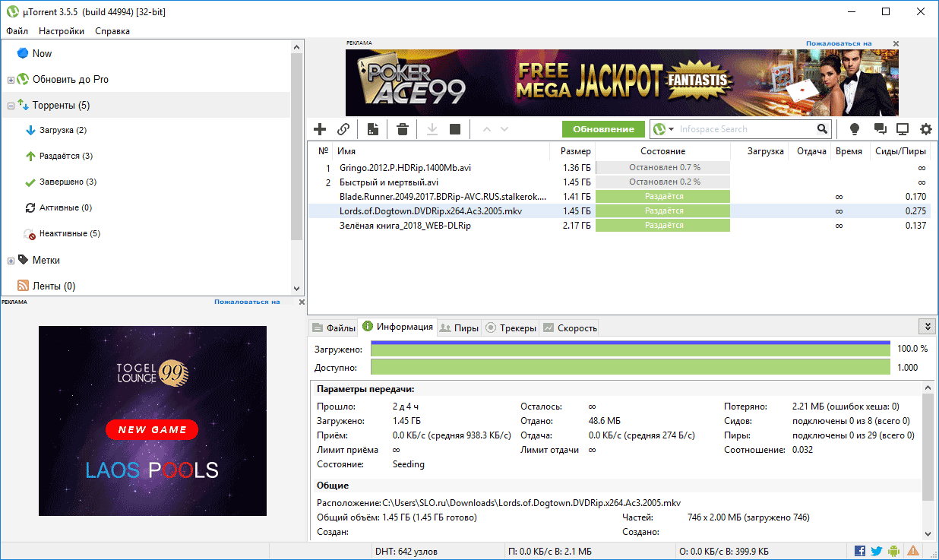Screen dimensions: 939x560
Task: Switch to the Трекеры tab
Action: pyautogui.click(x=511, y=328)
